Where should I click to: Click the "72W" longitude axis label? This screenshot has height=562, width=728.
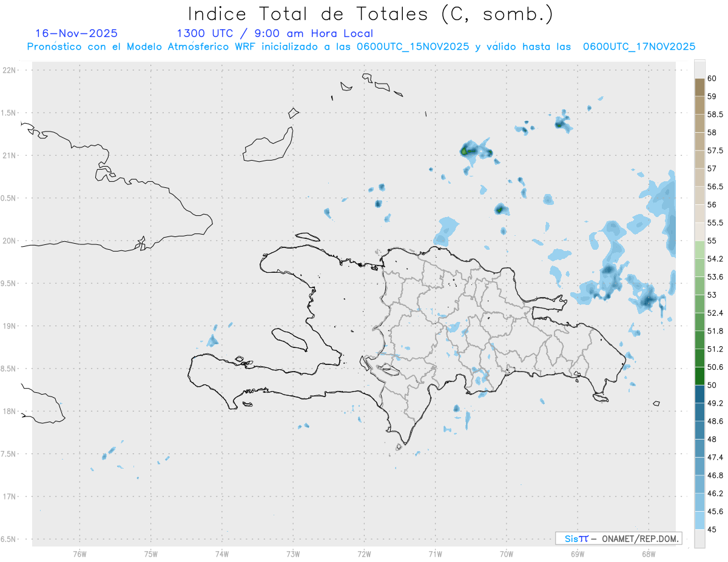(x=364, y=554)
